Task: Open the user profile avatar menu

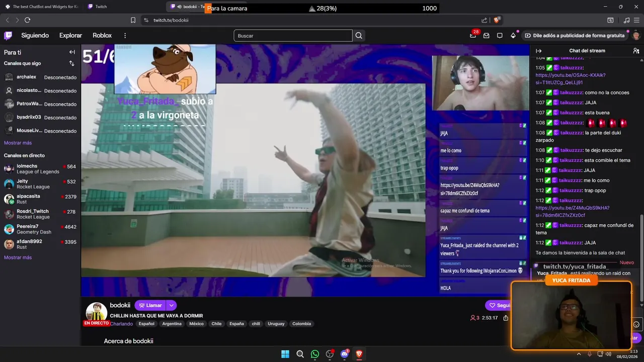Action: [x=636, y=36]
